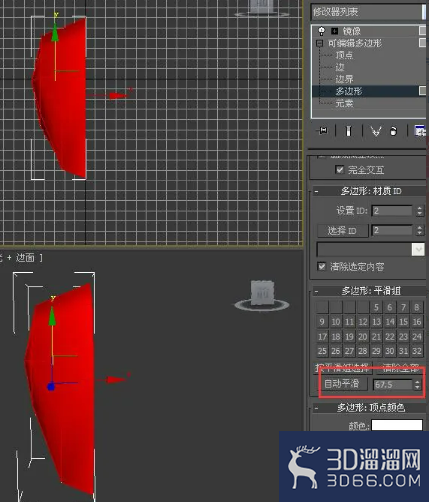Screen dimensions: 429x502
Task: Click the Pin Stack icon
Action: [323, 131]
